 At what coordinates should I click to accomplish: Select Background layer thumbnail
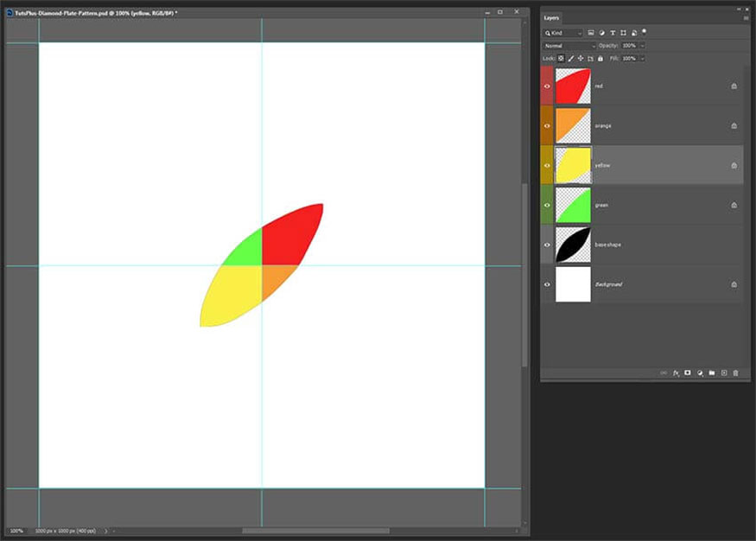(x=573, y=284)
